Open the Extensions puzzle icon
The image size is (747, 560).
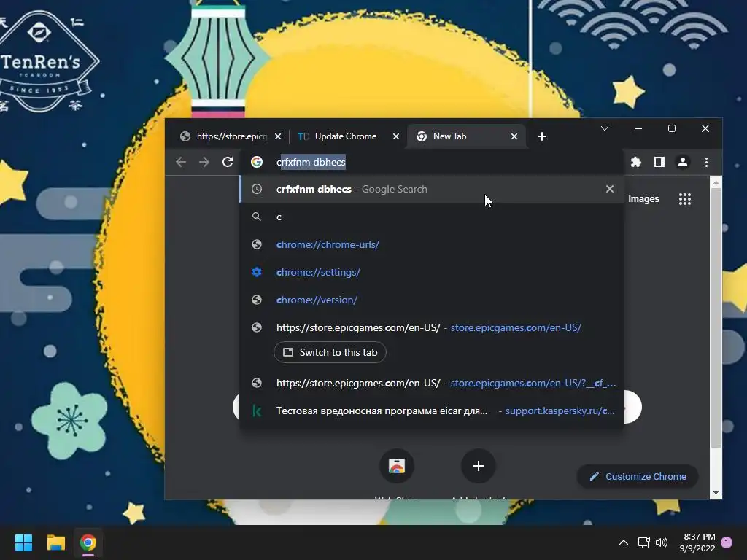tap(636, 162)
